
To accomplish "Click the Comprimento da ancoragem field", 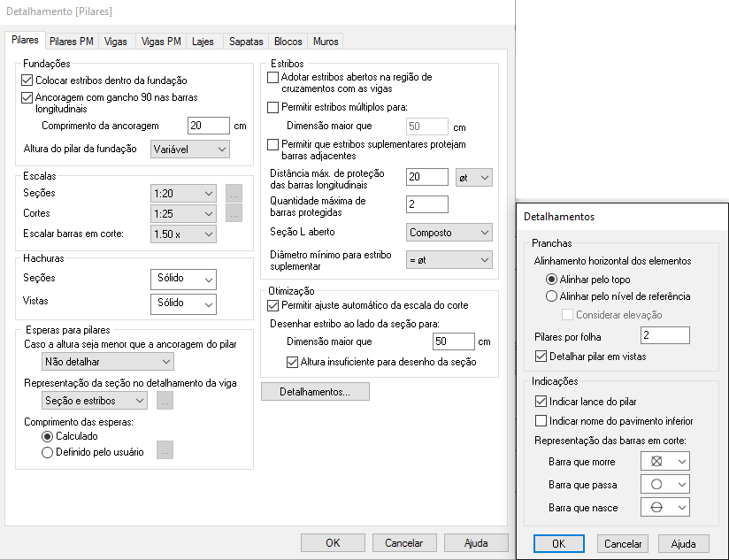I will (x=209, y=126).
